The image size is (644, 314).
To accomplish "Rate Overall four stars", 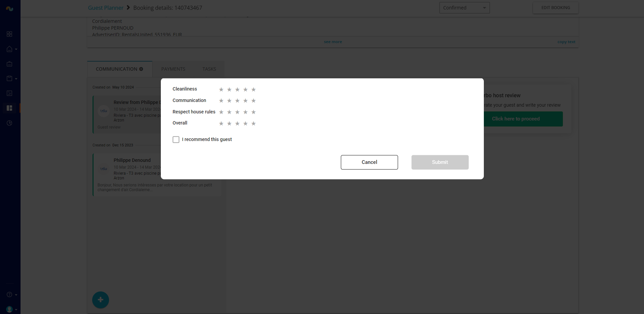I will [245, 124].
